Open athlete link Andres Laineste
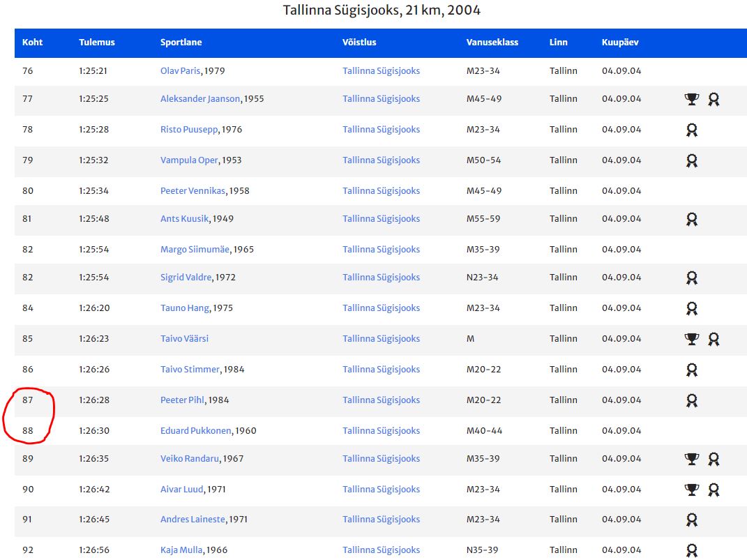The height and width of the screenshot is (560, 747). pos(193,519)
